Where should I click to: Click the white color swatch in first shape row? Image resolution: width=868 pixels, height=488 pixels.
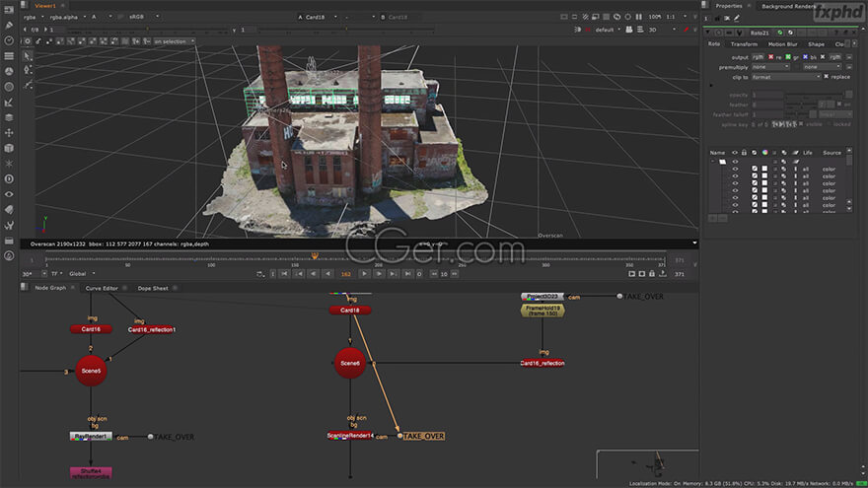(x=764, y=170)
